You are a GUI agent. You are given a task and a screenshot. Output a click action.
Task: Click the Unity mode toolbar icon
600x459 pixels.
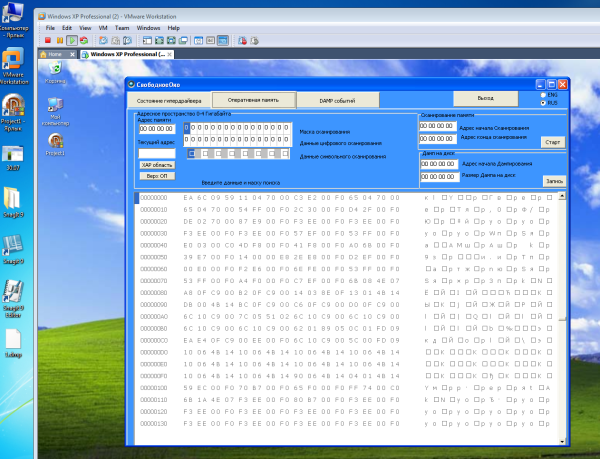(183, 40)
